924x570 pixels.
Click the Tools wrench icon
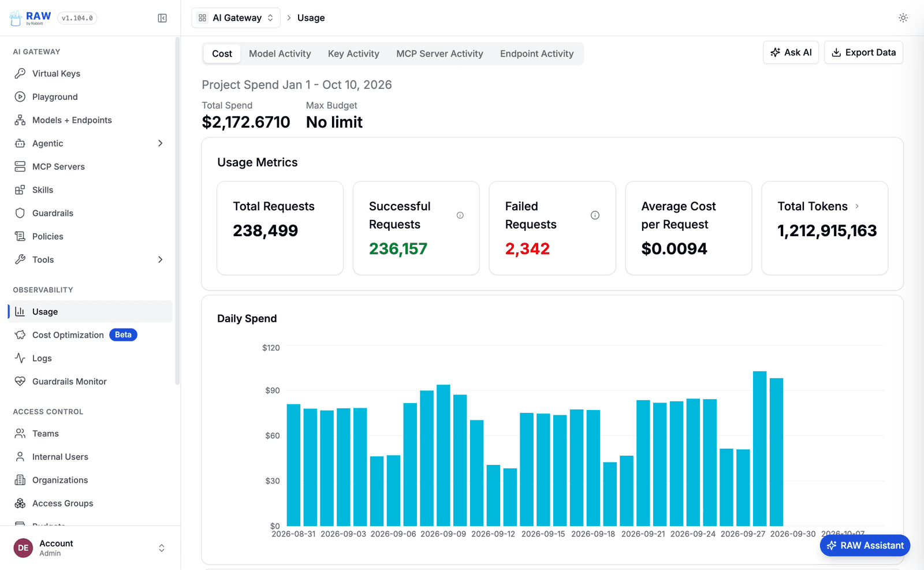coord(20,259)
